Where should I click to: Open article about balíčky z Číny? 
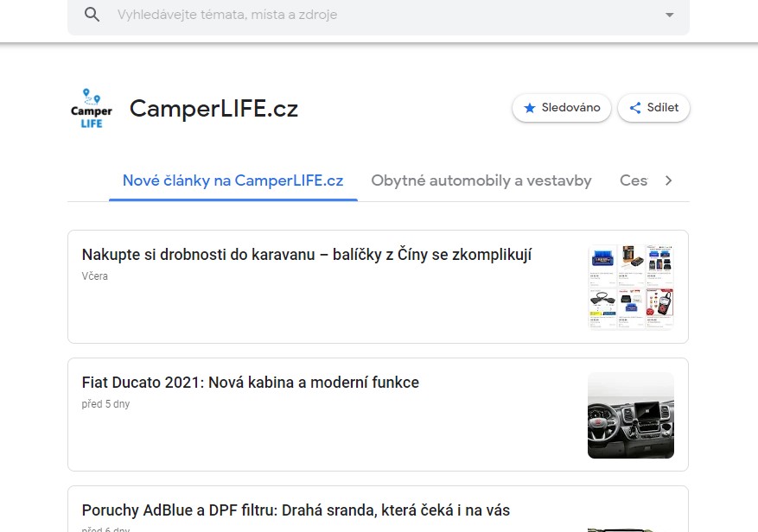pyautogui.click(x=307, y=255)
